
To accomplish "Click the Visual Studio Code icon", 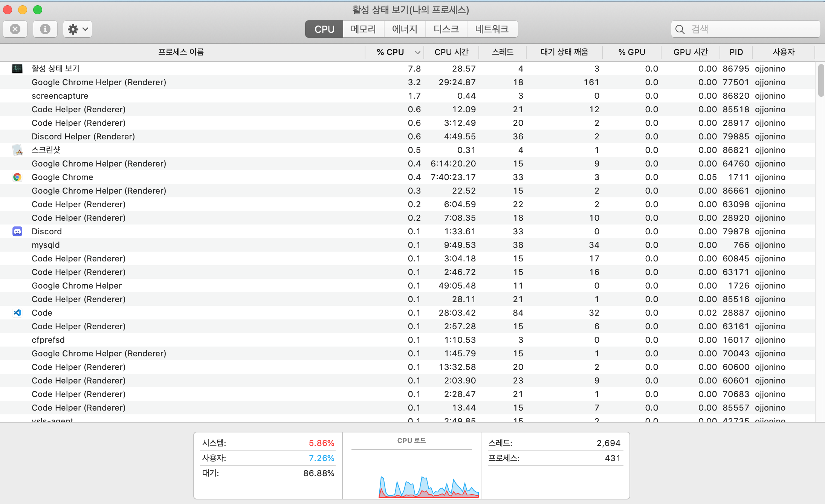I will point(17,313).
